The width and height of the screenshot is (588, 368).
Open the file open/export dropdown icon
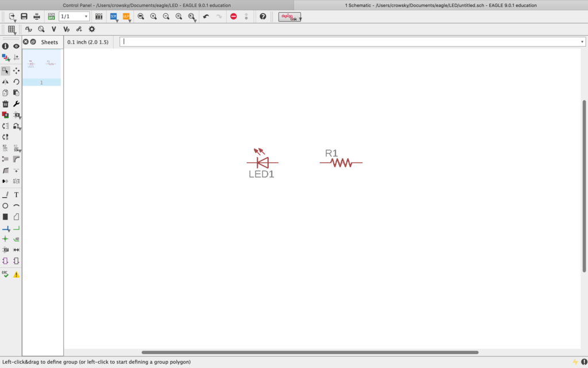pos(12,17)
